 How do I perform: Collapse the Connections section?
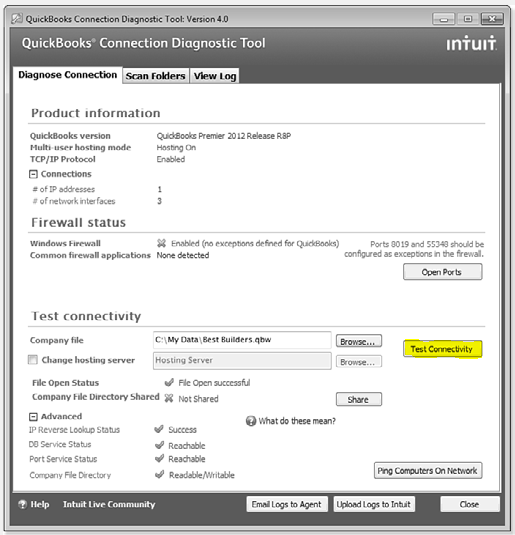pyautogui.click(x=33, y=174)
